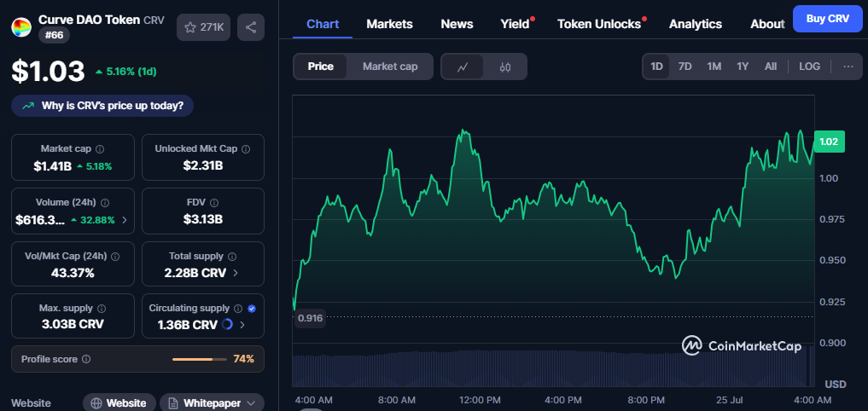This screenshot has width=868, height=411.
Task: Open the Yield tab
Action: click(515, 25)
